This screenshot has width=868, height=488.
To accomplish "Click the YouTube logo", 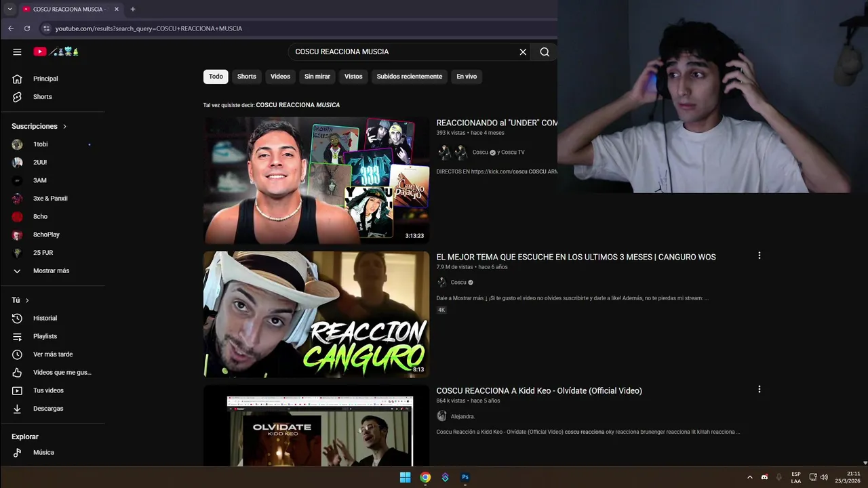I will pos(56,52).
